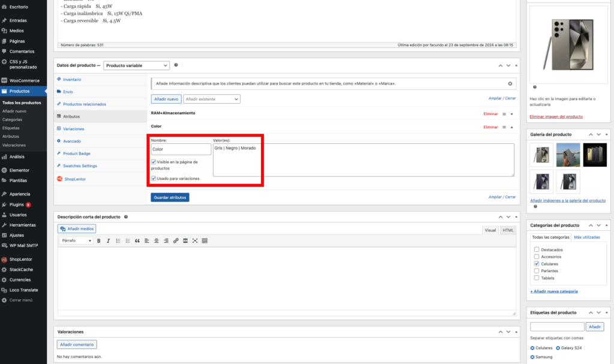Switch to the Variaciones tab
This screenshot has height=364, width=614.
click(73, 129)
